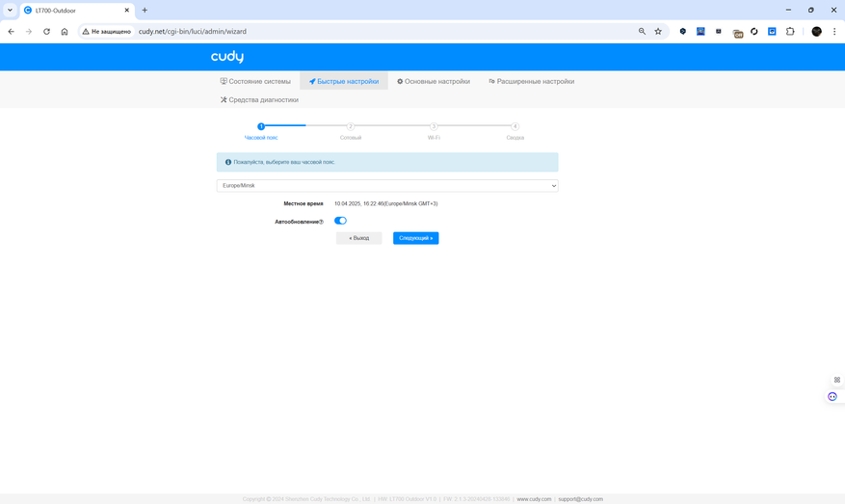Viewport: 845px width, 504px height.
Task: Open the assistant chat bubble icon
Action: (832, 397)
